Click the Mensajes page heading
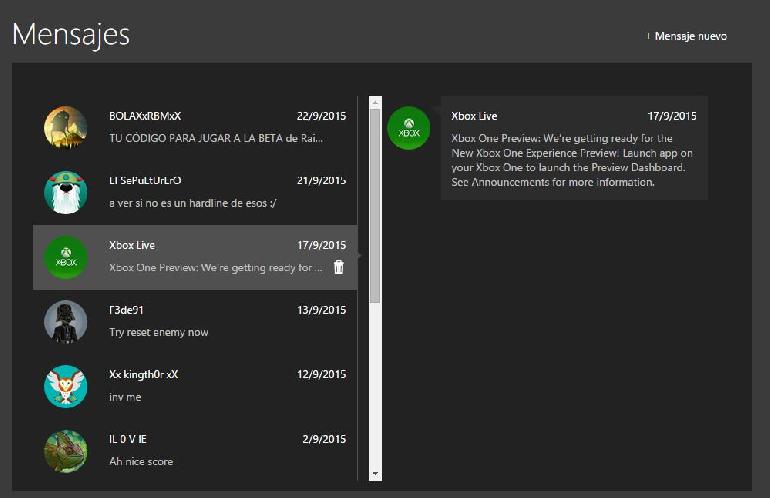This screenshot has height=498, width=770. pyautogui.click(x=71, y=34)
